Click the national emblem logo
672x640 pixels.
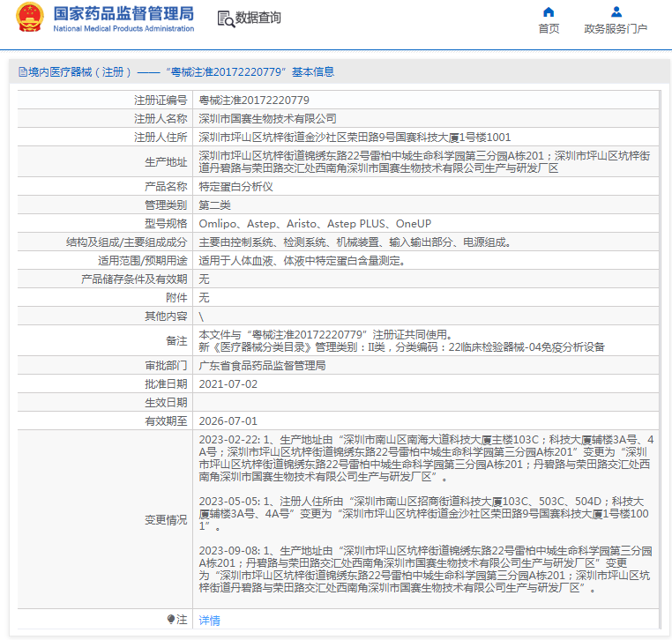pyautogui.click(x=30, y=18)
